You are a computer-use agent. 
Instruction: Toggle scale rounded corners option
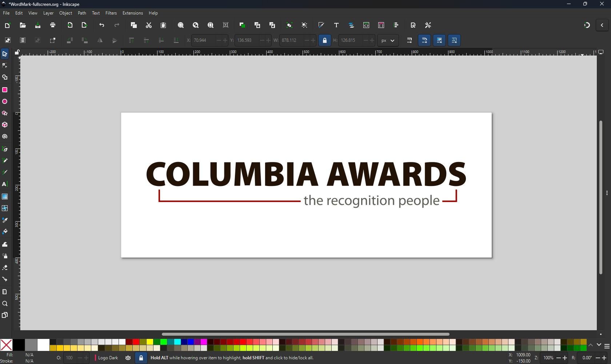tap(424, 40)
